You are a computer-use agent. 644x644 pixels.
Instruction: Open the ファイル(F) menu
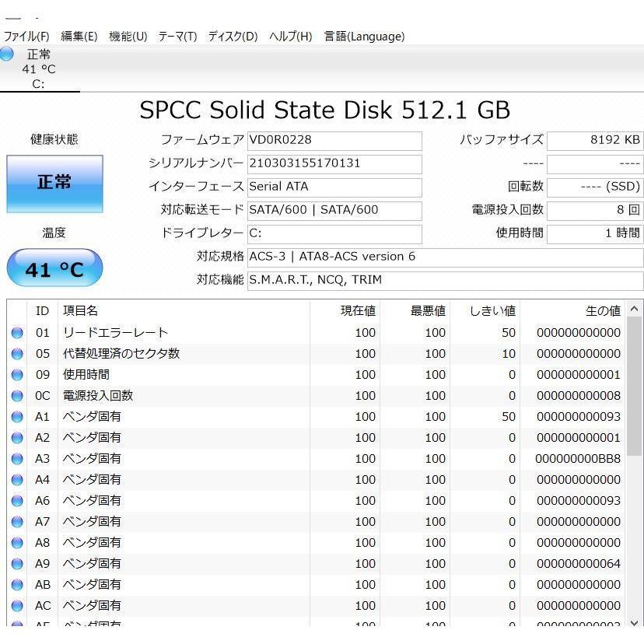click(x=27, y=37)
